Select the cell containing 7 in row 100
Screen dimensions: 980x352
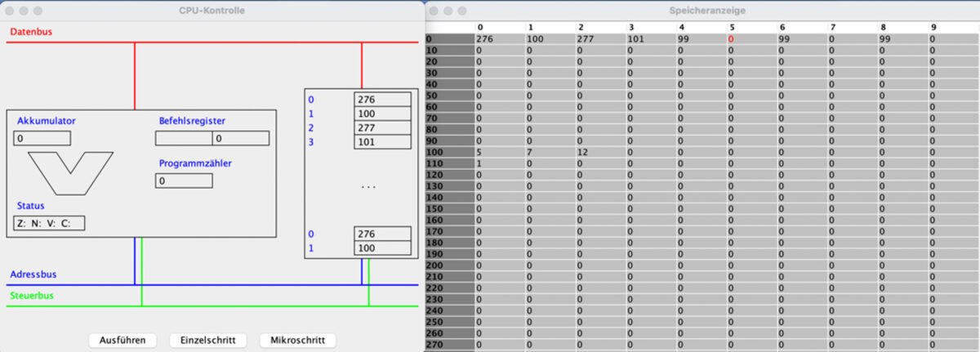(x=550, y=152)
